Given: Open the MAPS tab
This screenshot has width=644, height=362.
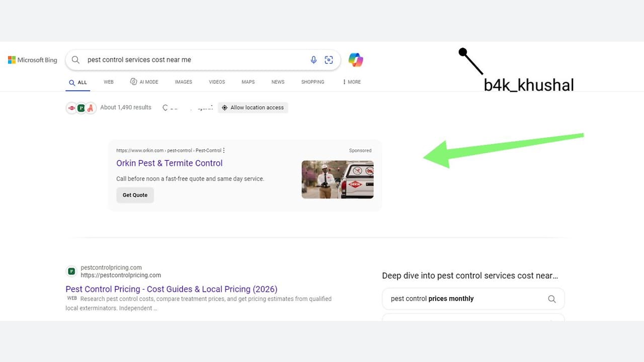Looking at the screenshot, I should pos(248,82).
